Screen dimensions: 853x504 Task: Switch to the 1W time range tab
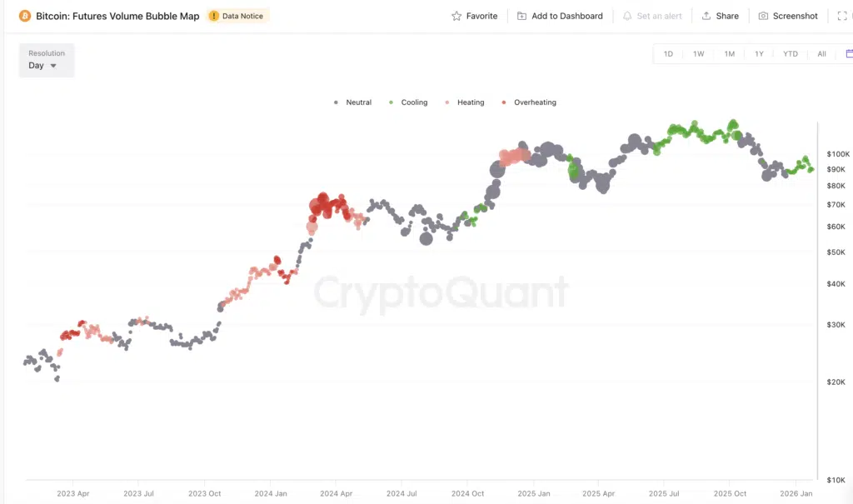coord(699,52)
